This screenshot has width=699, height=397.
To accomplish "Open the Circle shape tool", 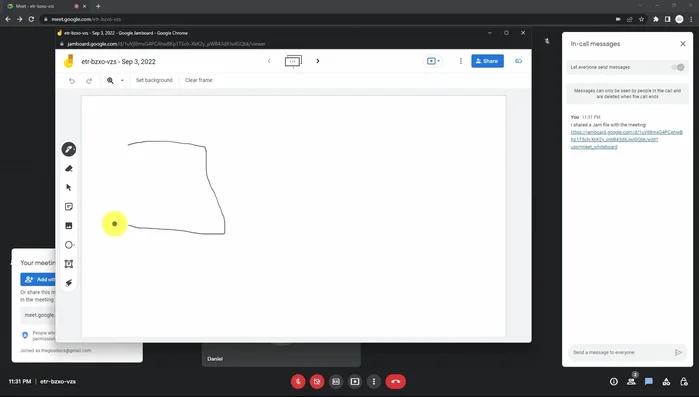I will pyautogui.click(x=69, y=245).
